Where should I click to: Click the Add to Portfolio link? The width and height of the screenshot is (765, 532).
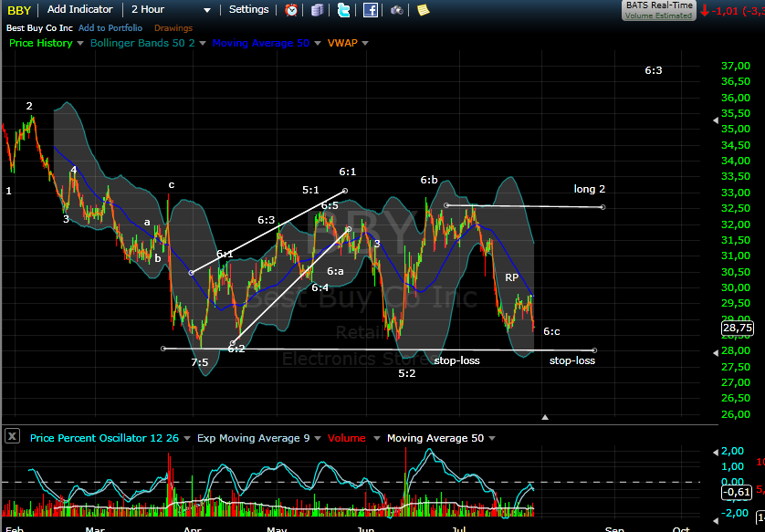(x=110, y=28)
